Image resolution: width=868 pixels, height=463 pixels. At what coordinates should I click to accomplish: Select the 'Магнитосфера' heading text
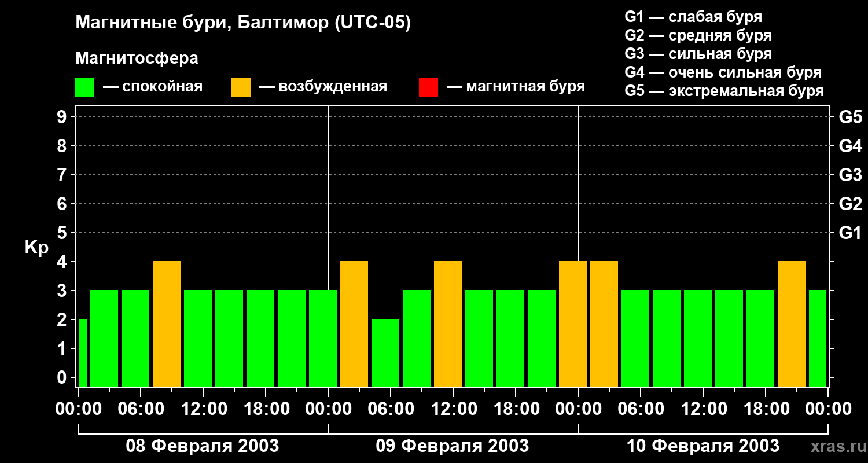point(137,58)
